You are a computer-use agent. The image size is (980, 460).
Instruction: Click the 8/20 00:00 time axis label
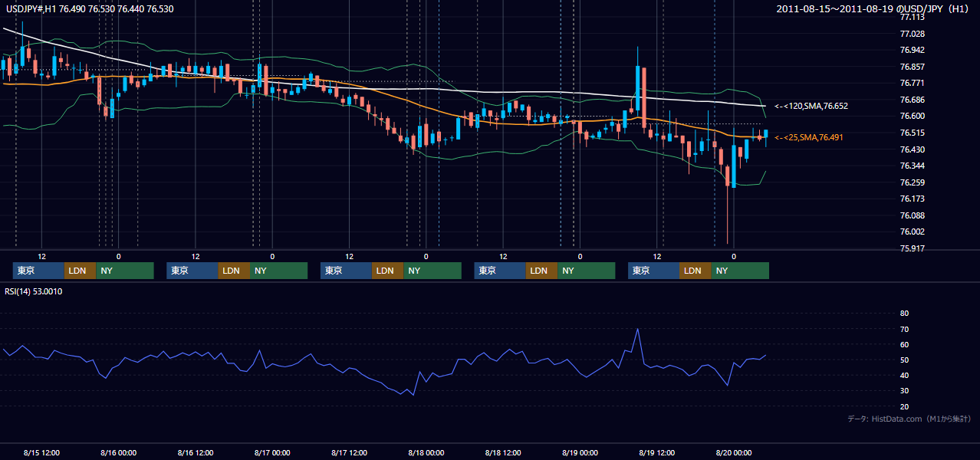[x=734, y=452]
